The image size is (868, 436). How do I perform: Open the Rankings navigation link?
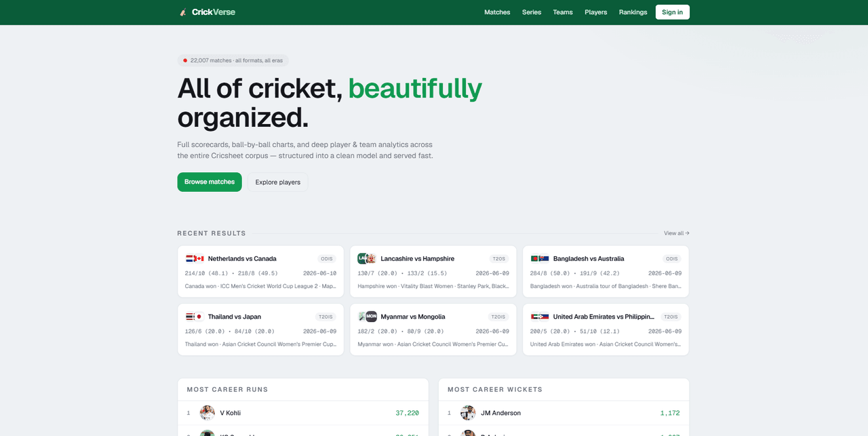pyautogui.click(x=633, y=12)
